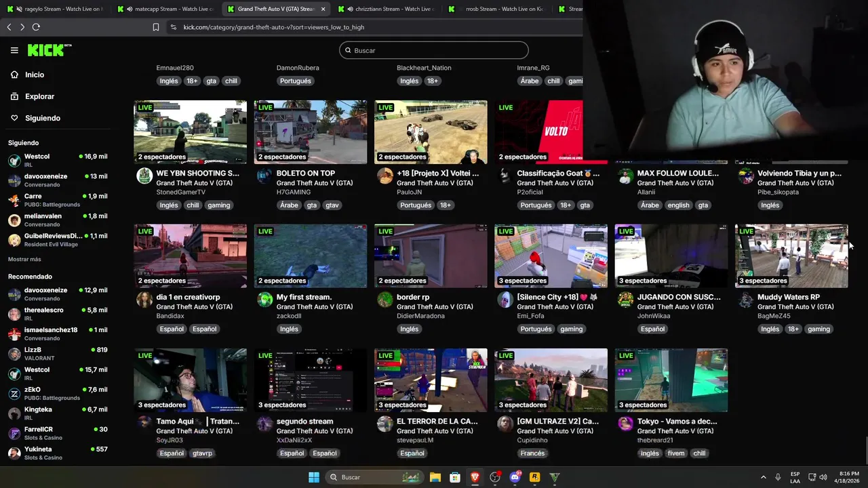
Task: Bookmark this page with the bookmark icon
Action: point(156,27)
